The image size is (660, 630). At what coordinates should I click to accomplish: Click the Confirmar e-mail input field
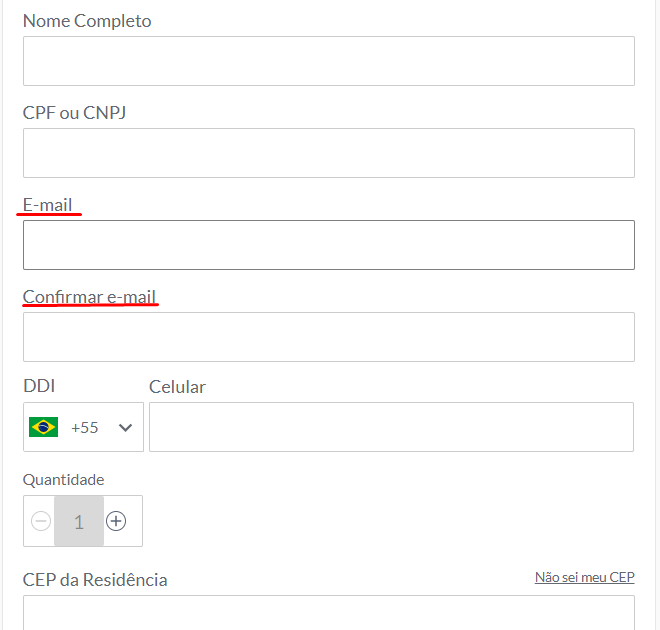[328, 337]
